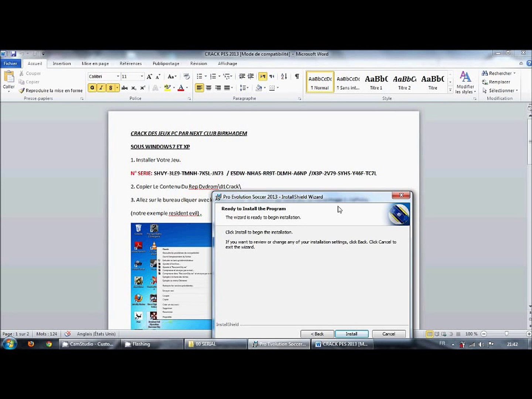Toggle right-to-left text direction

[272, 76]
